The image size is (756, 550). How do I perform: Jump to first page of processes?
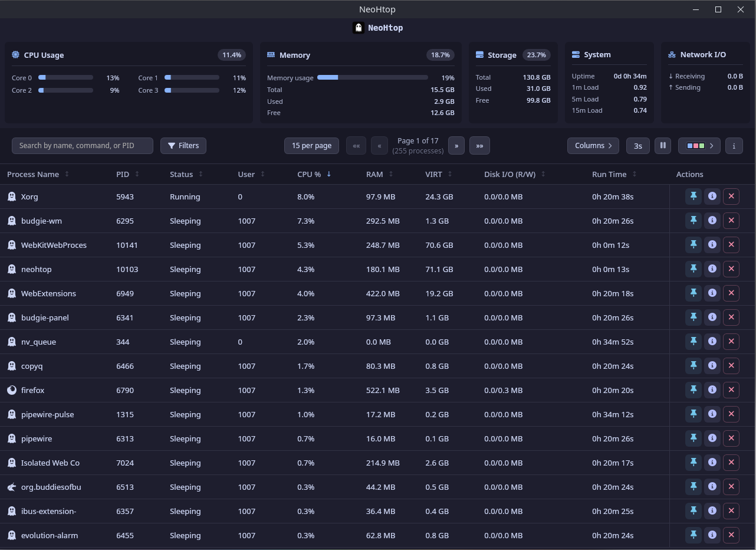pyautogui.click(x=356, y=146)
